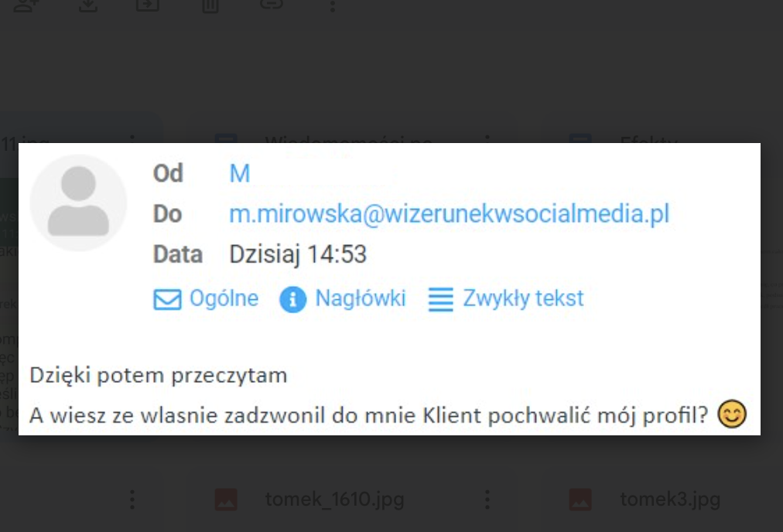The height and width of the screenshot is (532, 783).
Task: Click the copy link icon
Action: [x=272, y=5]
